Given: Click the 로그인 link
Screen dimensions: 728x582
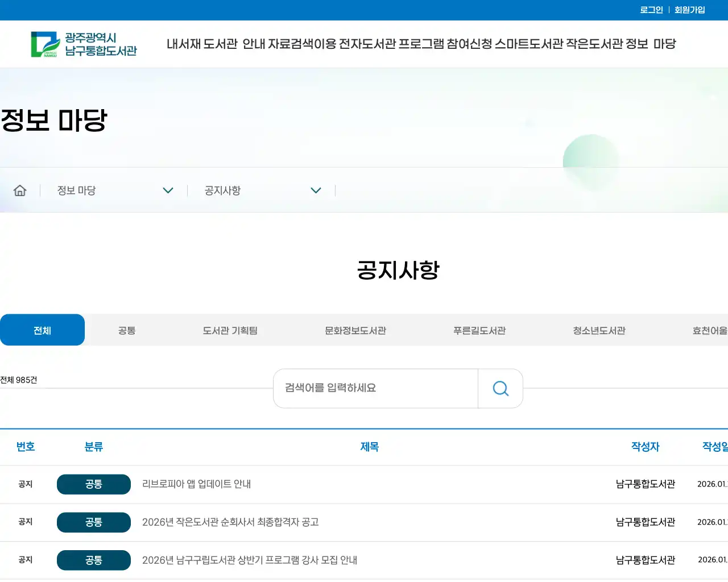Looking at the screenshot, I should 650,10.
